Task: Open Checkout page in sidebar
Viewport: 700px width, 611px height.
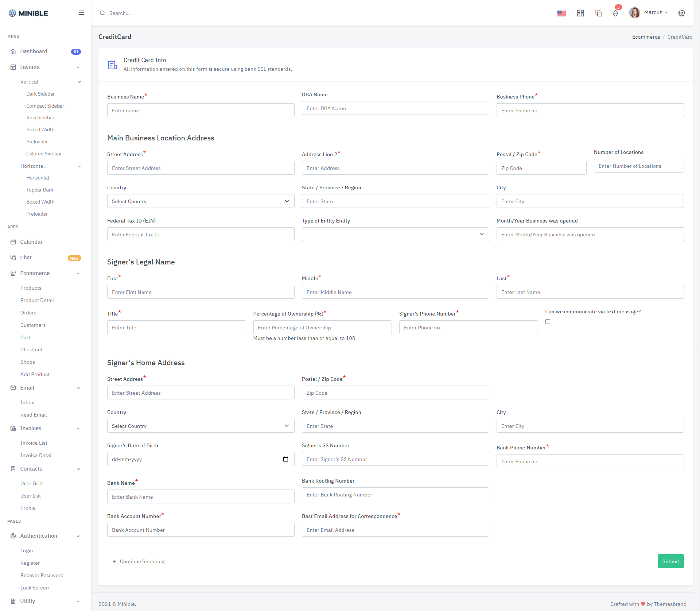Action: pos(31,349)
